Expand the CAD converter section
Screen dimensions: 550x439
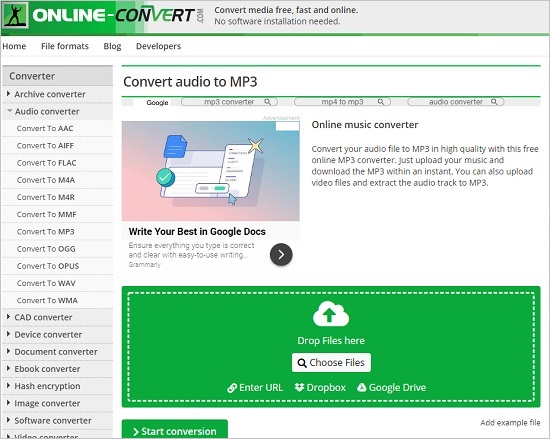click(x=58, y=317)
